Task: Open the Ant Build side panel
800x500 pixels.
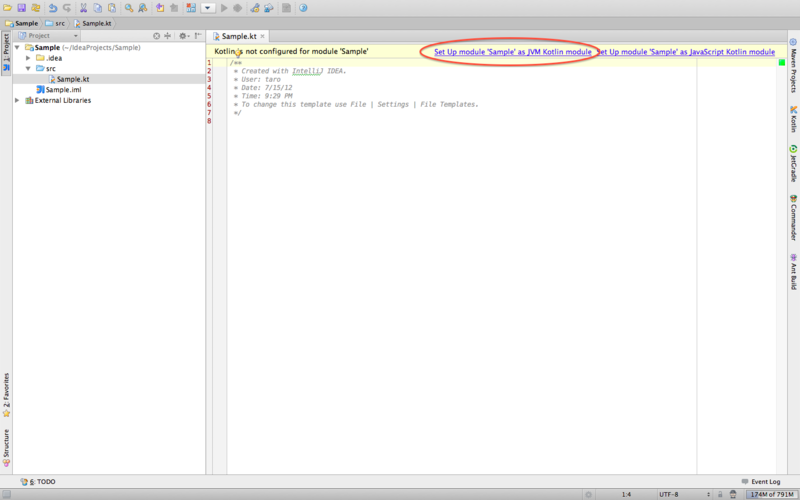Action: [793, 271]
